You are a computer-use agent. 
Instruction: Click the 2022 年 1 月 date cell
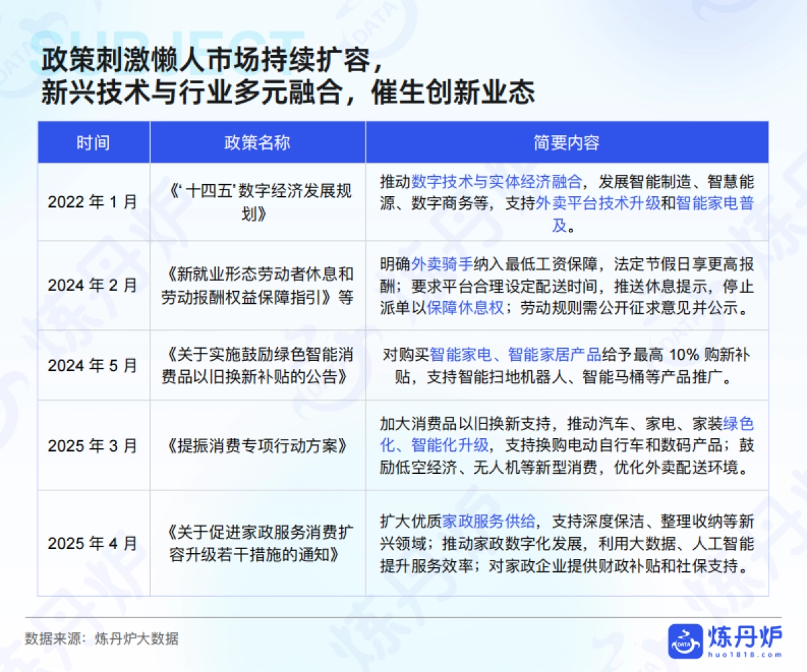(93, 200)
